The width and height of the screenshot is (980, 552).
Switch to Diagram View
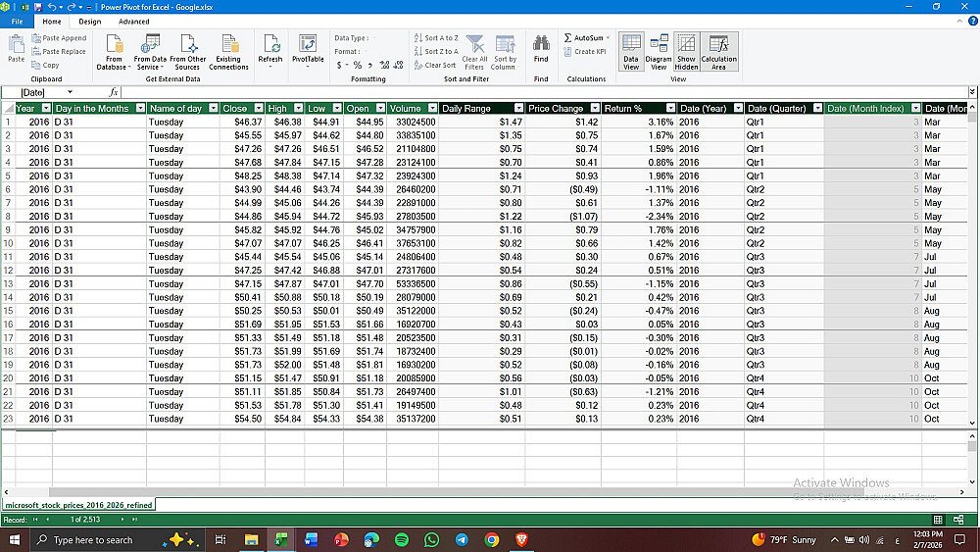point(659,52)
